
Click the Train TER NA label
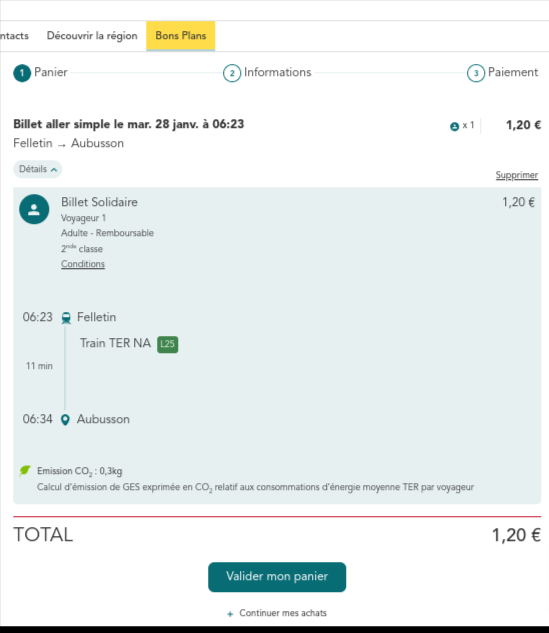(x=115, y=343)
